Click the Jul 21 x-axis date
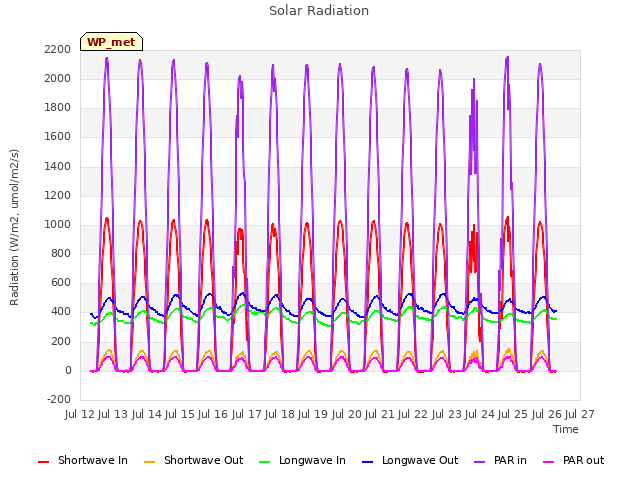Viewport: 640px width, 480px height. click(x=380, y=414)
